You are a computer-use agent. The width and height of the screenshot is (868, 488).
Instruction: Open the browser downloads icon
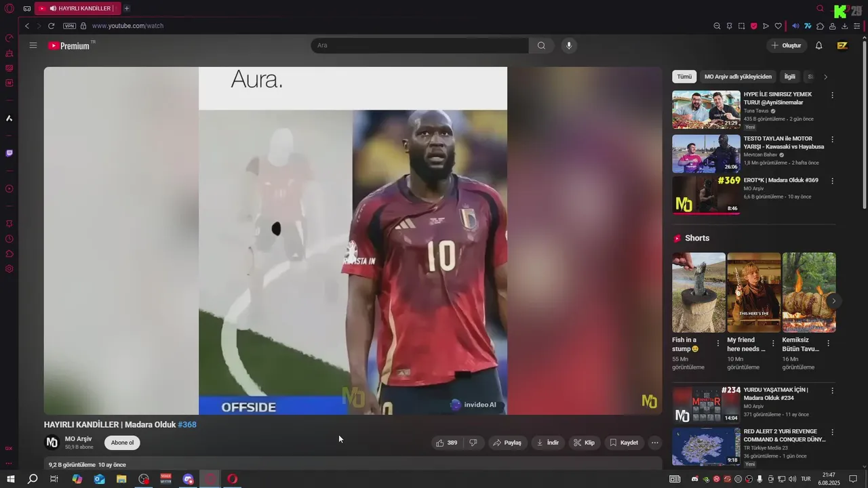tap(844, 26)
